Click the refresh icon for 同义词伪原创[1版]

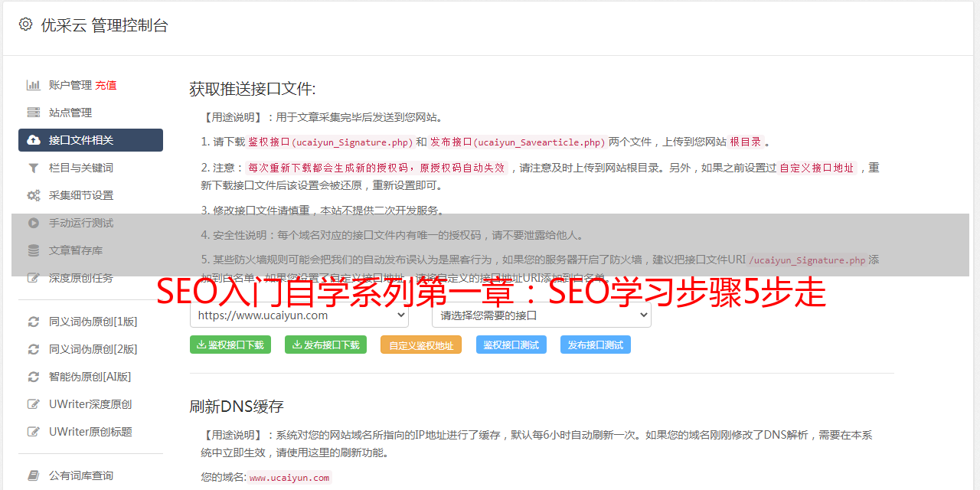tap(34, 322)
